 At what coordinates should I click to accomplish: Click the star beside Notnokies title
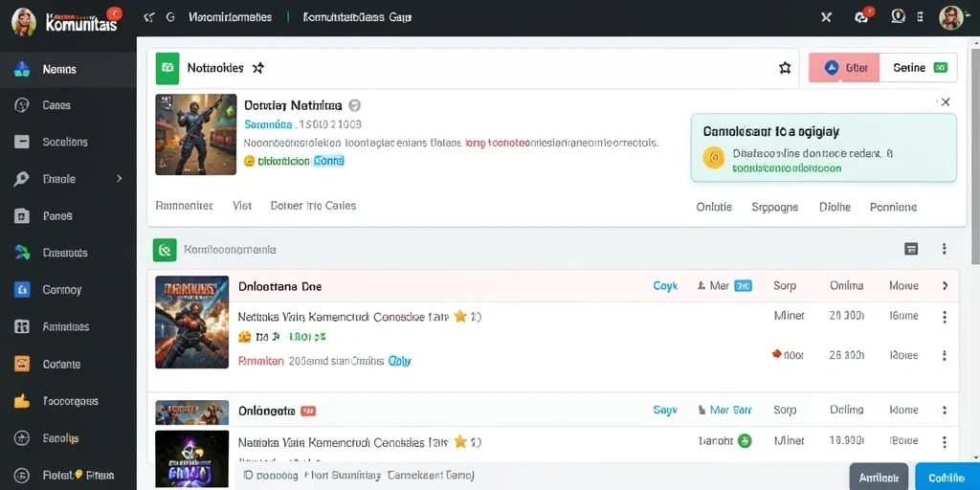click(x=257, y=68)
